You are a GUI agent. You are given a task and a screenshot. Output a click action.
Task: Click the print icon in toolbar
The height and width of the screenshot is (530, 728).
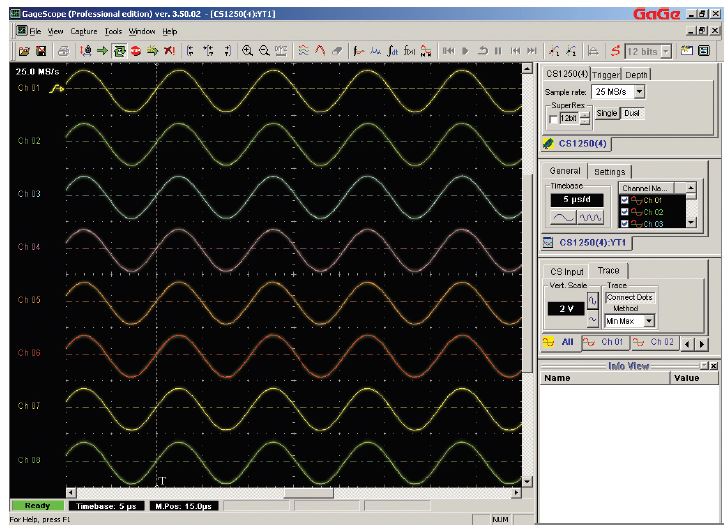[62, 49]
